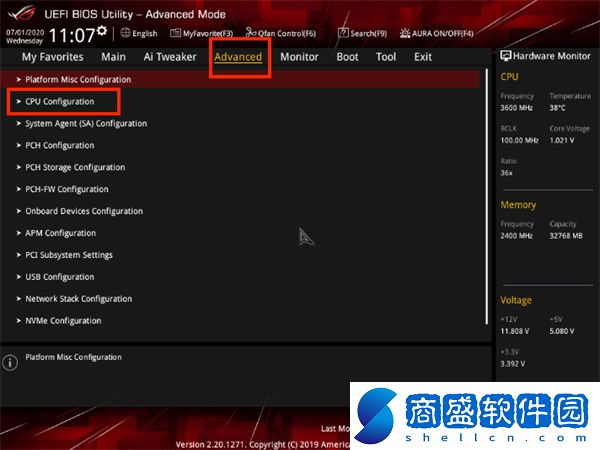The image size is (600, 450).
Task: Click the 3.392 V +3.3V reading
Action: pyautogui.click(x=513, y=364)
